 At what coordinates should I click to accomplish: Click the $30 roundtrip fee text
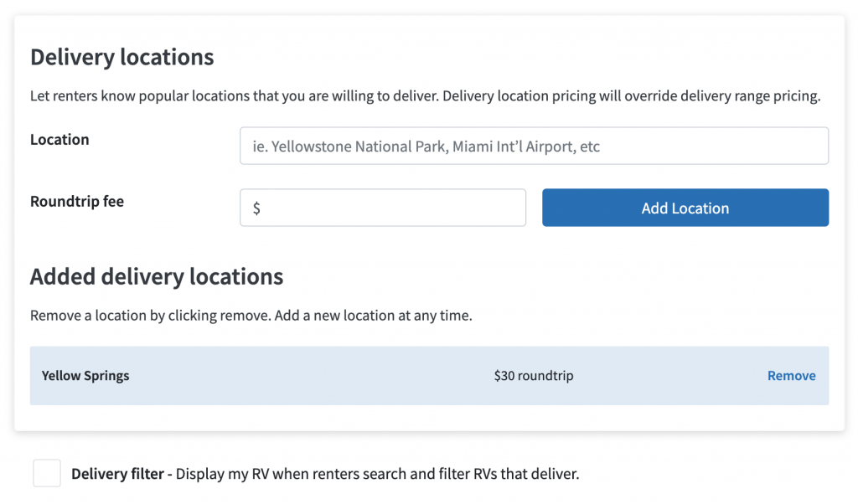(534, 376)
